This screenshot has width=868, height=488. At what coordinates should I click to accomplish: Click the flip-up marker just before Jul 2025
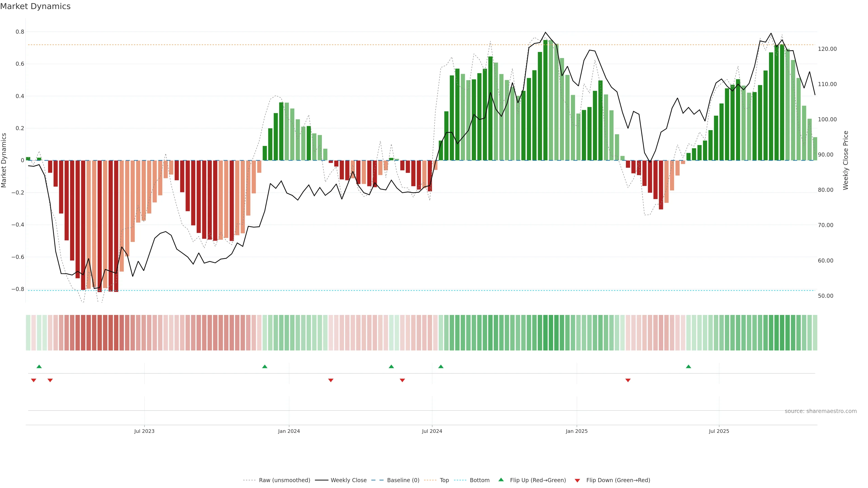pyautogui.click(x=688, y=366)
